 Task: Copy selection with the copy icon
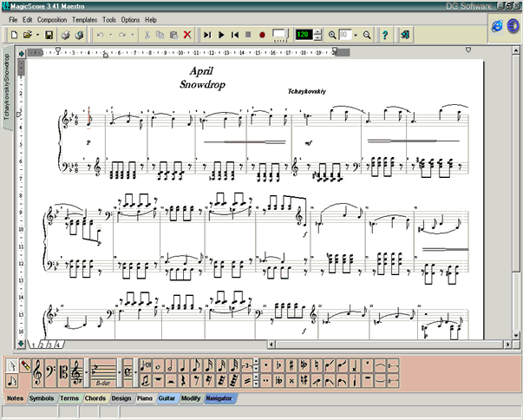click(160, 35)
